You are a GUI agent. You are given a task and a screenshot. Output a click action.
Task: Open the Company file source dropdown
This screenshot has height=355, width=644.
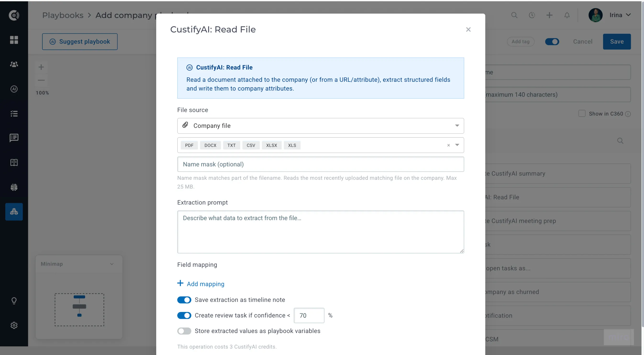coord(321,126)
